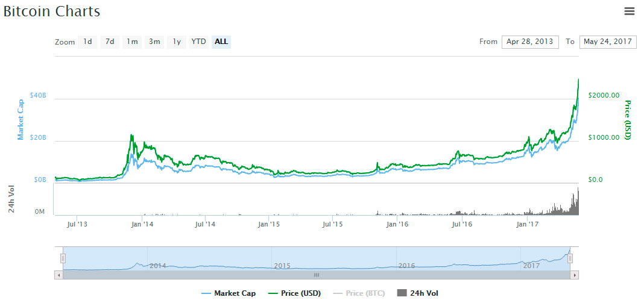Click the Jul '14 axis label
Screen dimensions: 644x303
click(x=206, y=225)
